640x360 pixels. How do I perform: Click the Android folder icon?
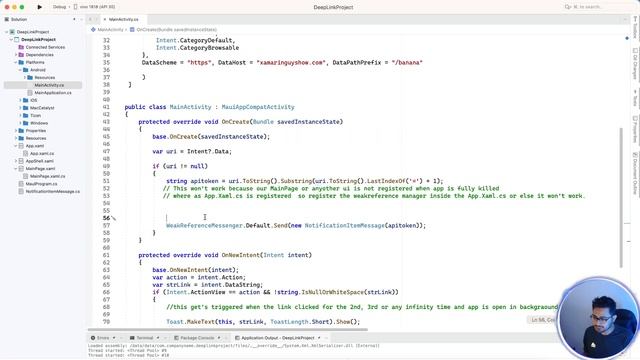[26, 70]
